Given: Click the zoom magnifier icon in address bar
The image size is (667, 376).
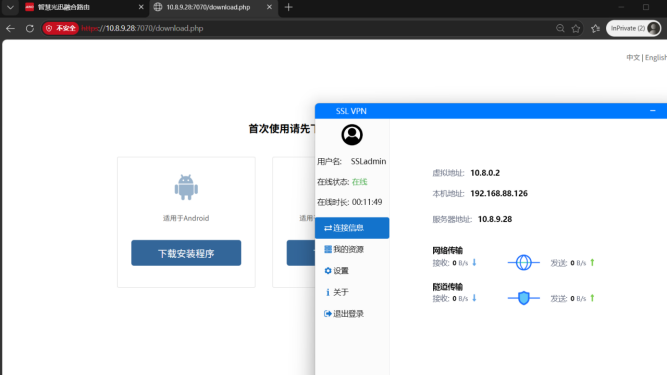Looking at the screenshot, I should tap(560, 28).
